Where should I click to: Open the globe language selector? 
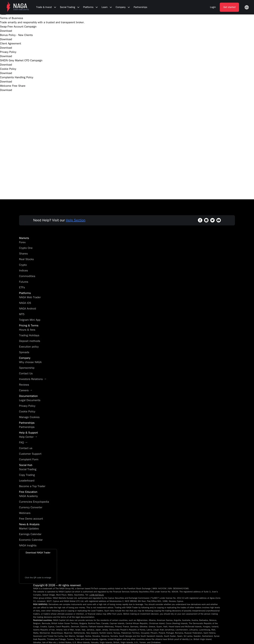[246, 7]
